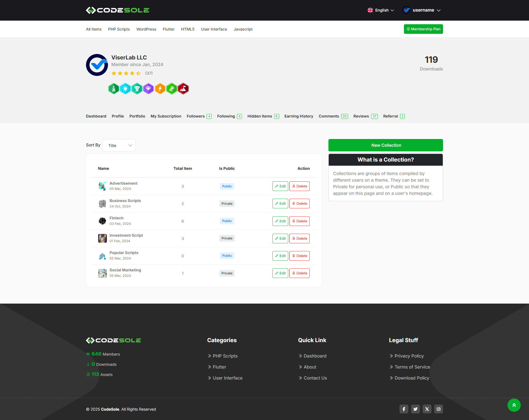Click the purple diamond badge icon
The width and height of the screenshot is (529, 420).
(x=149, y=89)
